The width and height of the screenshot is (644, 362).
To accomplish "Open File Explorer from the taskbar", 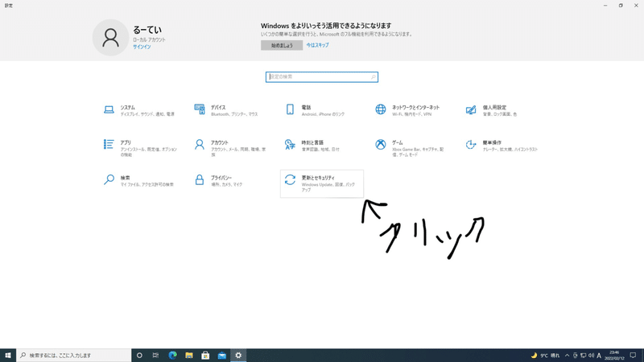I will [189, 356].
